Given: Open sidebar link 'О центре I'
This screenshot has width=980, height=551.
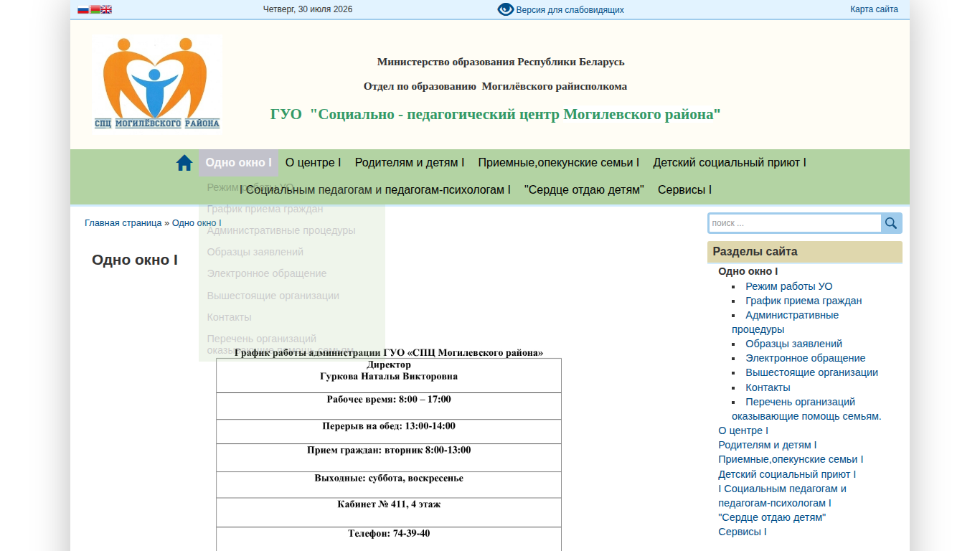Looking at the screenshot, I should tap(743, 430).
